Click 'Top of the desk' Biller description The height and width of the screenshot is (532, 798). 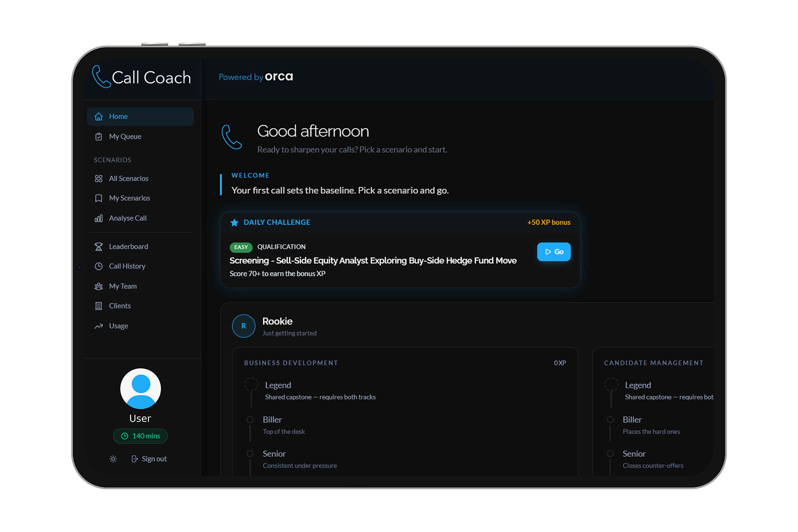pos(284,432)
